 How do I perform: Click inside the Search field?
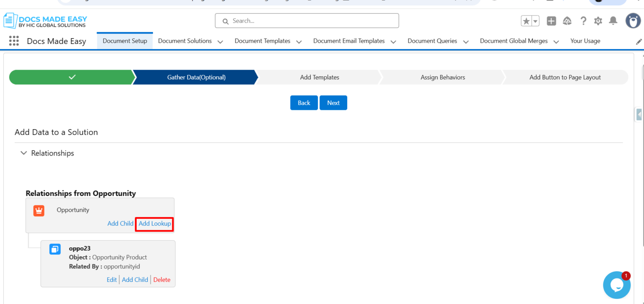click(x=307, y=21)
